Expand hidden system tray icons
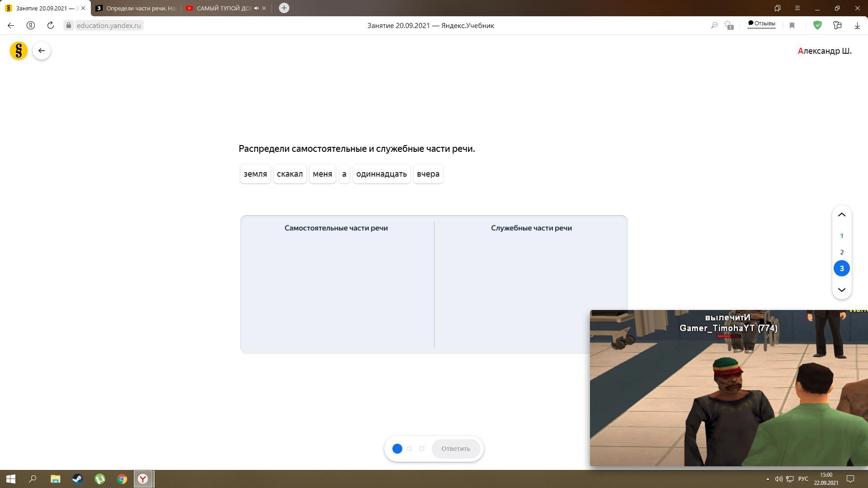This screenshot has height=488, width=868. coord(768,479)
